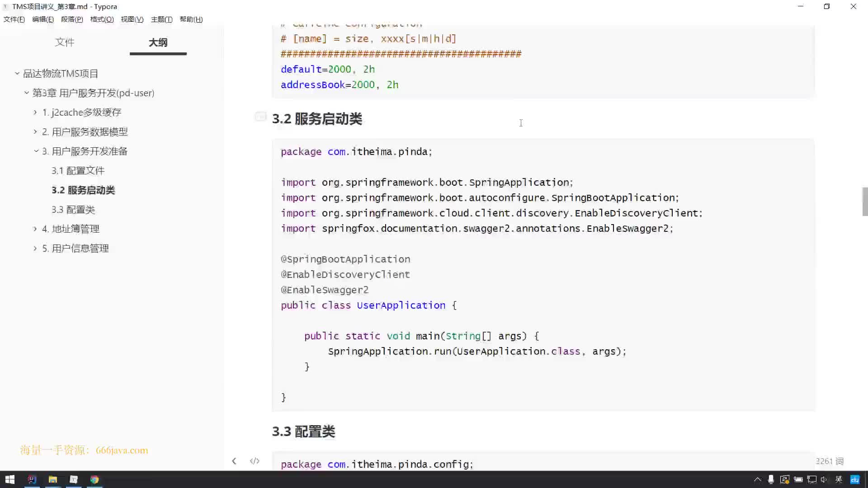Open the 编辑(E) menu
Screen dimensions: 868x488
(43, 19)
